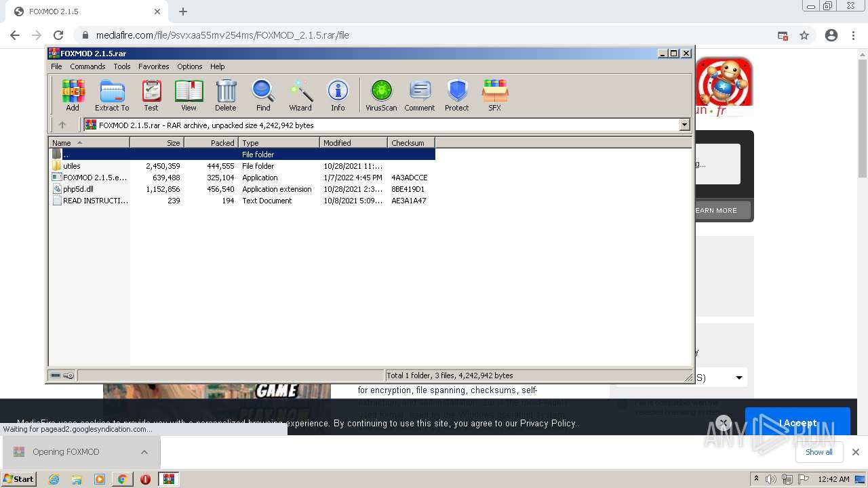868x488 pixels.
Task: Open a new Chrome tab
Action: (x=183, y=12)
